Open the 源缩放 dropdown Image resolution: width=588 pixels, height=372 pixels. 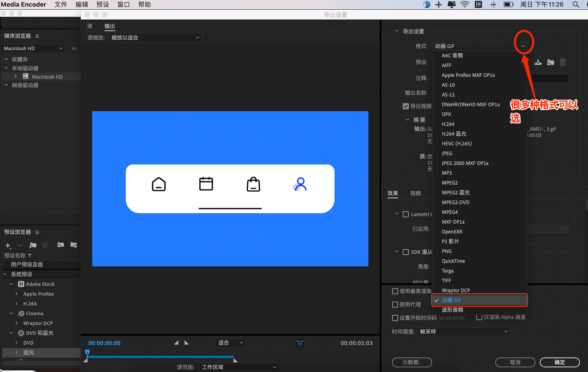point(155,37)
